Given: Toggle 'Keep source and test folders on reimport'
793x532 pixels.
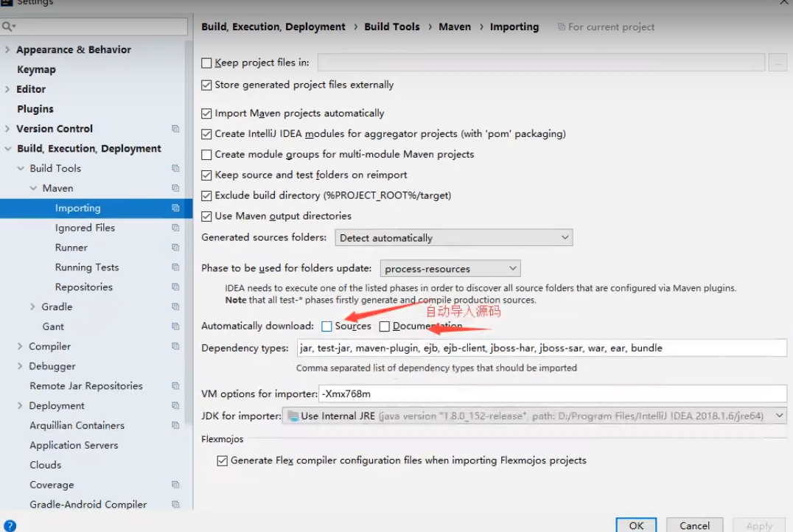Looking at the screenshot, I should coord(206,175).
